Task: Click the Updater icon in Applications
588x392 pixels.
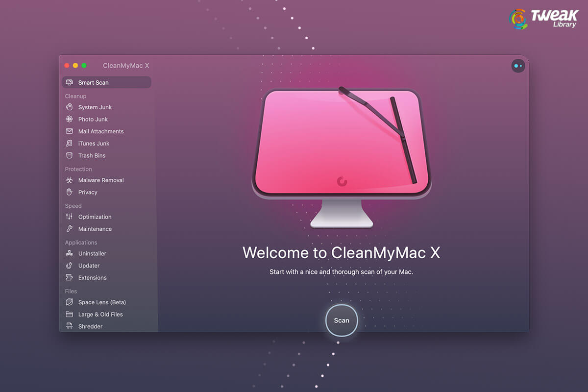Action: 70,266
